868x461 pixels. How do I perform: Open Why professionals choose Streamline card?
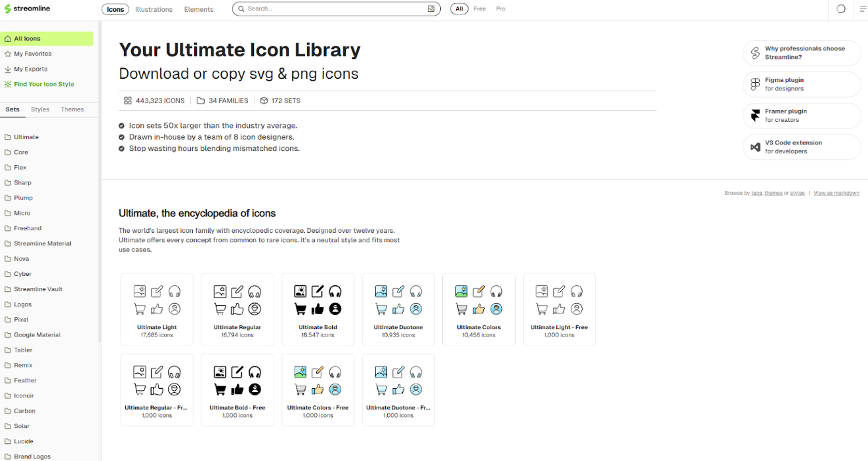802,53
